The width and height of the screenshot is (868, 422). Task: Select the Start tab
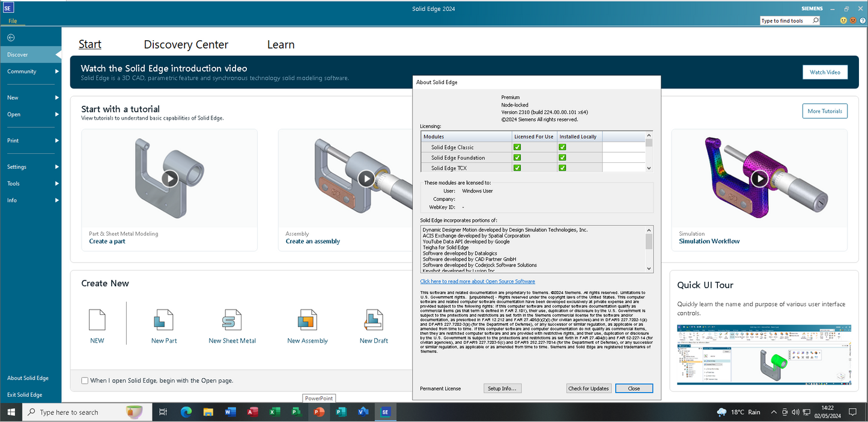90,44
